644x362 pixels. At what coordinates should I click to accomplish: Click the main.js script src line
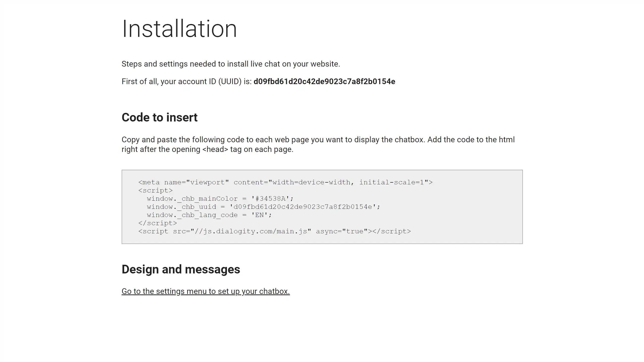pyautogui.click(x=274, y=231)
